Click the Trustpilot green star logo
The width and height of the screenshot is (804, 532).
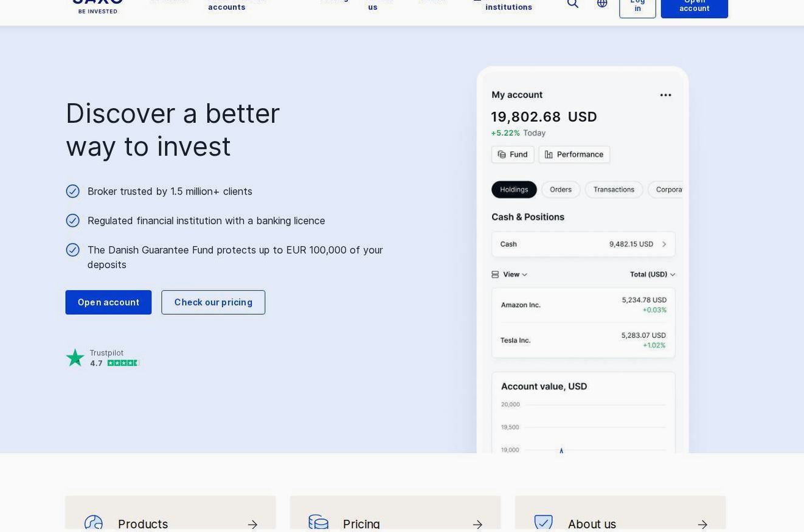point(75,358)
